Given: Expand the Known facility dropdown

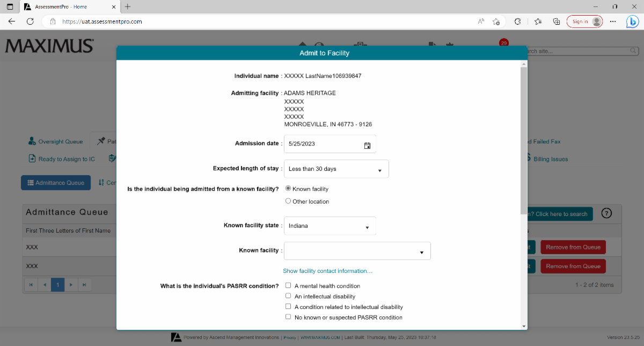Looking at the screenshot, I should pos(357,251).
